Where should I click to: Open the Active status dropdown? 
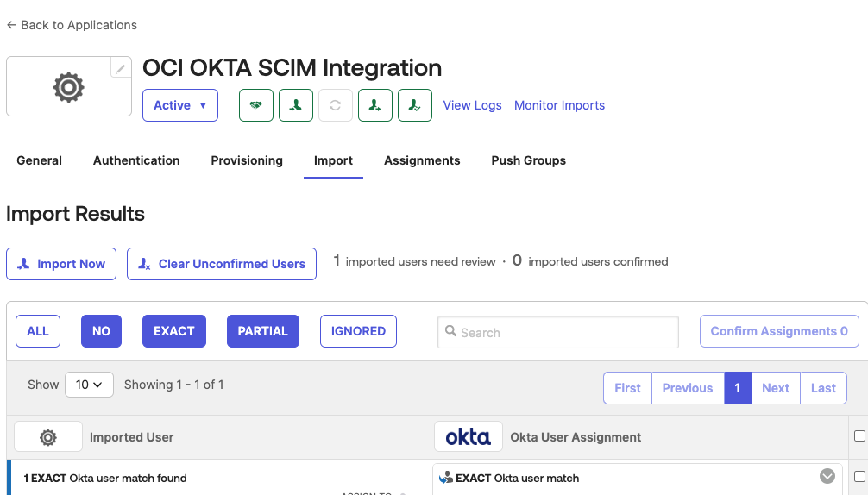(180, 105)
